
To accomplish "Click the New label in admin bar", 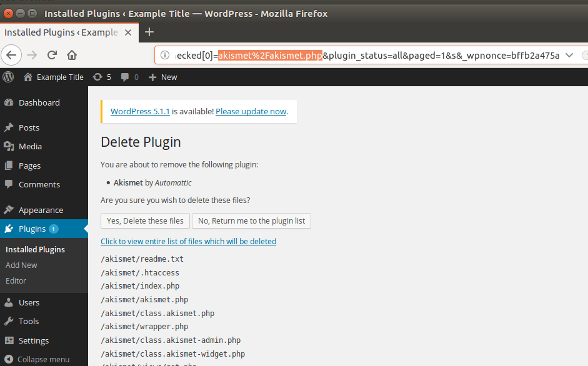I will 169,77.
